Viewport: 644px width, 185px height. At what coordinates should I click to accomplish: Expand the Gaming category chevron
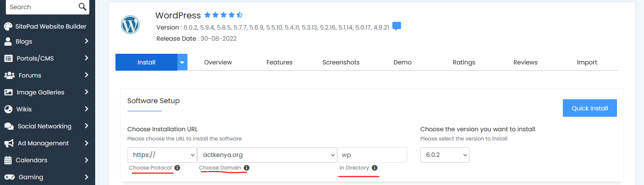pyautogui.click(x=86, y=177)
